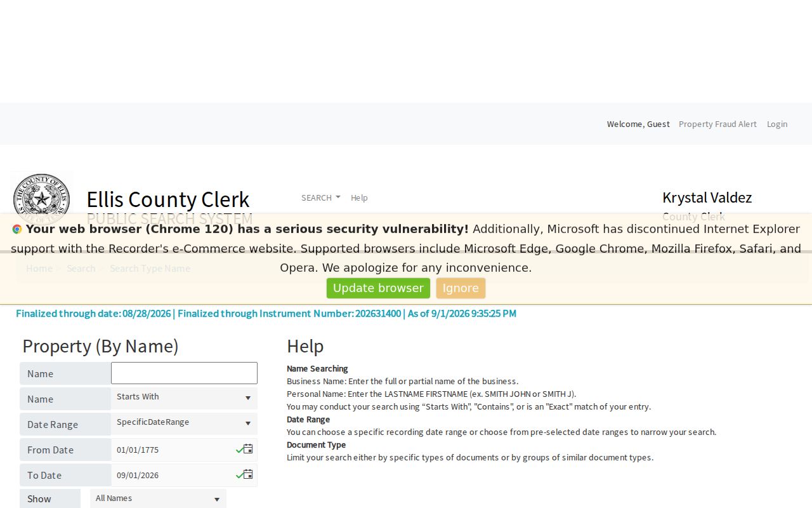Viewport: 812px width, 508px height.
Task: Click the Welcome, Guest text
Action: 638,124
